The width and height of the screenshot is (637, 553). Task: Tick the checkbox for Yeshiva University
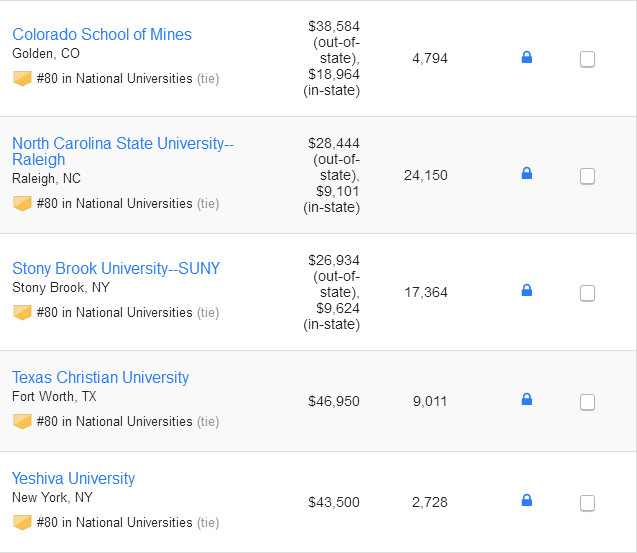[x=587, y=503]
